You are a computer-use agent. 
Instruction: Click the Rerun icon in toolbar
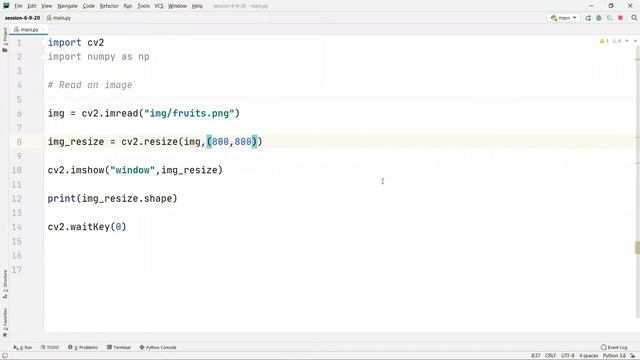[588, 18]
